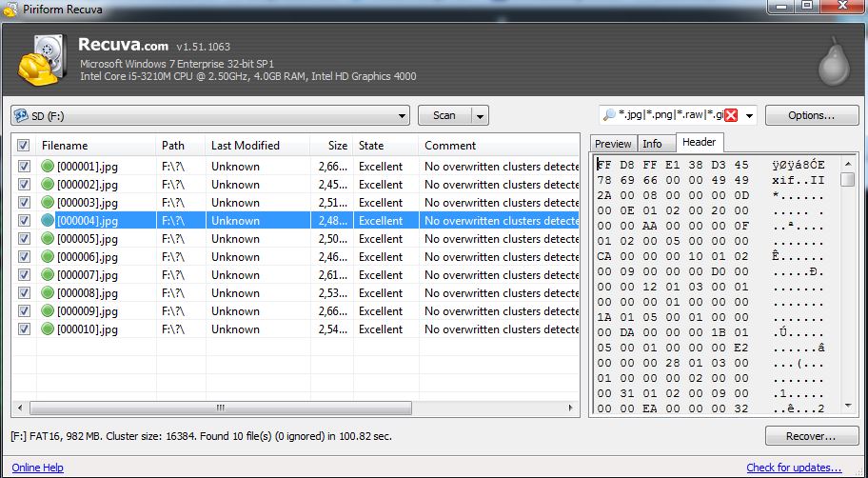Sort list by the Size column header
The width and height of the screenshot is (868, 478).
click(x=337, y=146)
